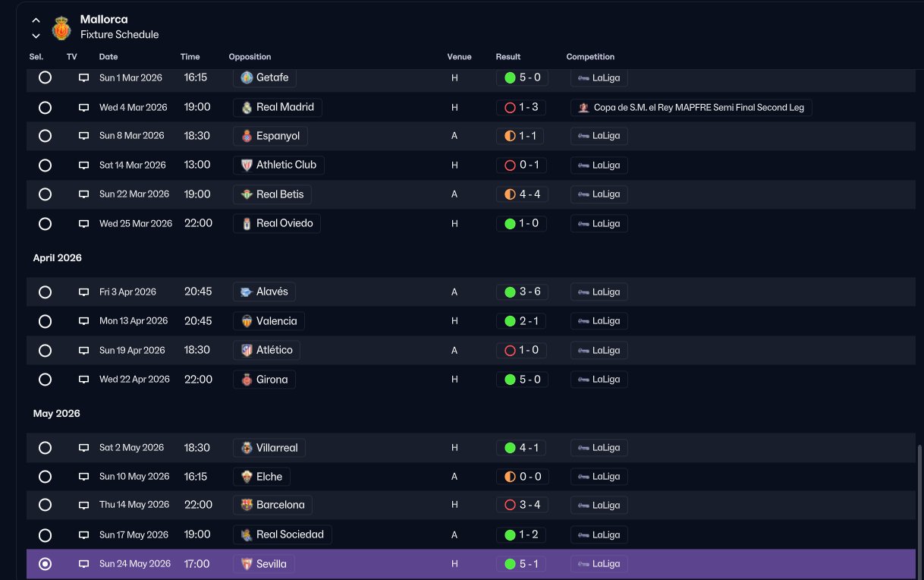Select the radio button for the Espanyol match
924x580 pixels.
tap(45, 136)
